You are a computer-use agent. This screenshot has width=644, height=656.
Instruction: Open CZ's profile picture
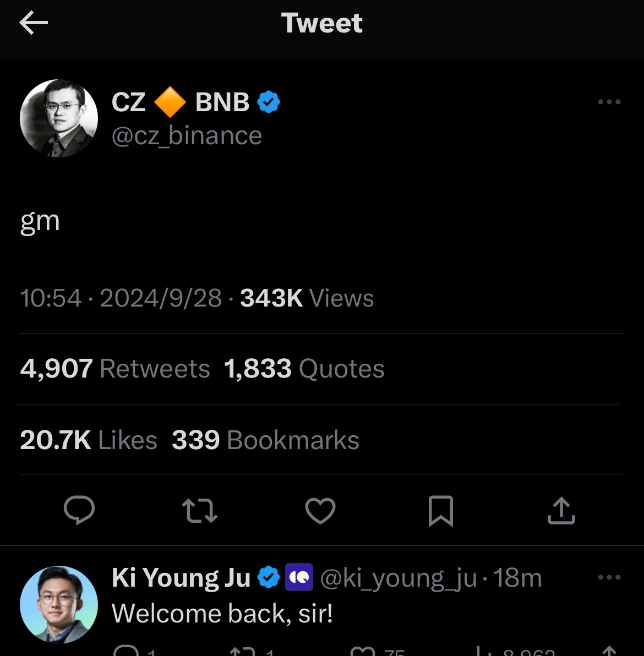[59, 118]
